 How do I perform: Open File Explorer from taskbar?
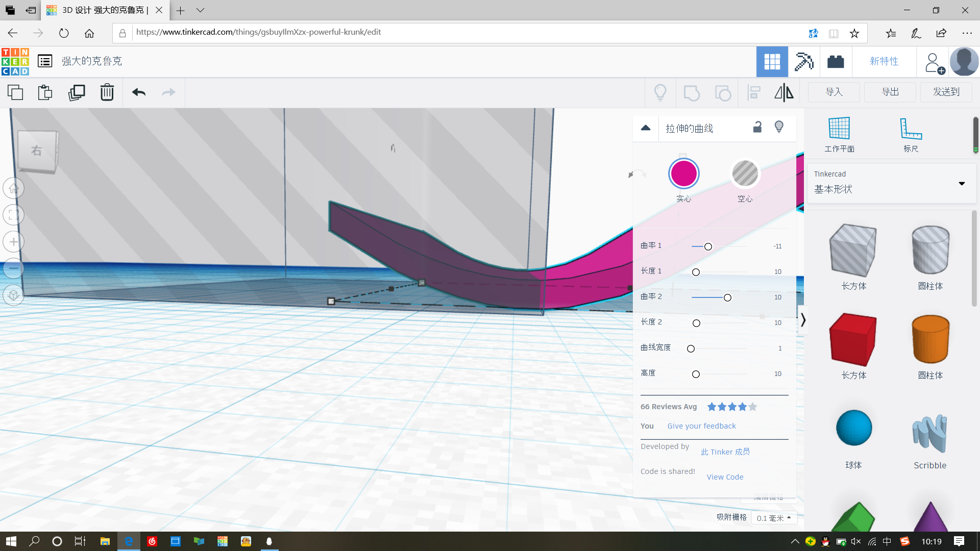105,541
